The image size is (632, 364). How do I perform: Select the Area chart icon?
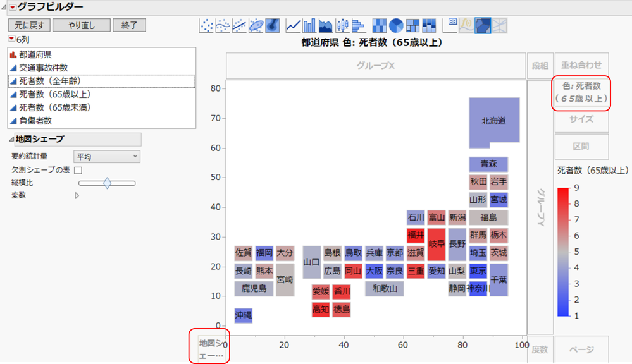pyautogui.click(x=326, y=26)
